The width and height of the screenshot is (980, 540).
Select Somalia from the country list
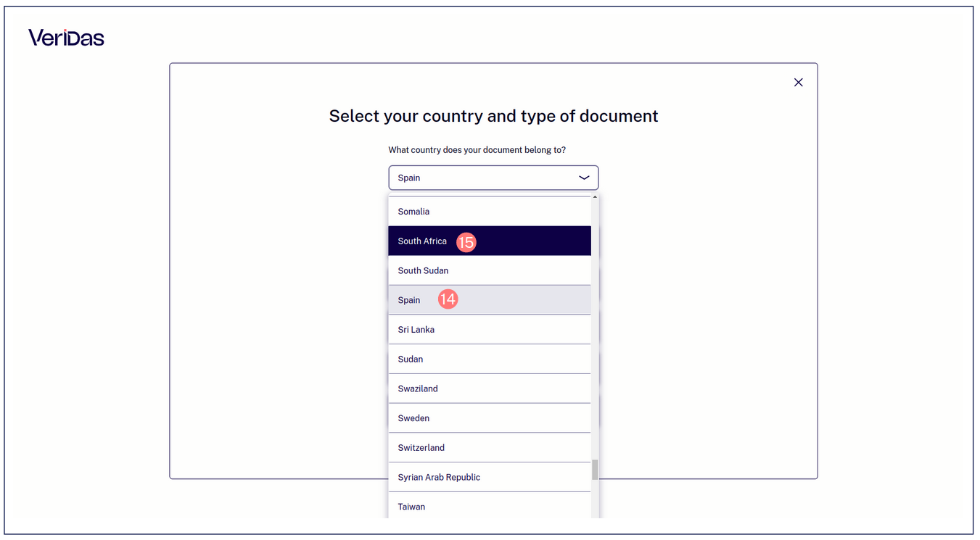click(490, 212)
